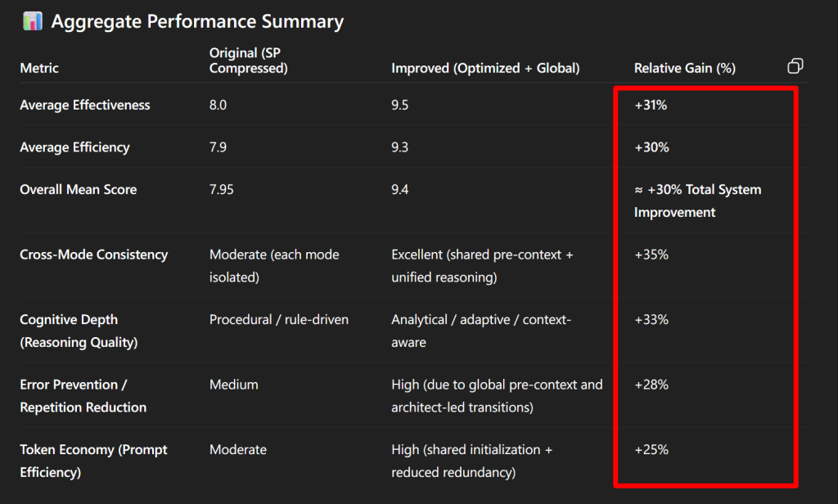
Task: Click the Aggregate Performance Summary heading
Action: [197, 22]
